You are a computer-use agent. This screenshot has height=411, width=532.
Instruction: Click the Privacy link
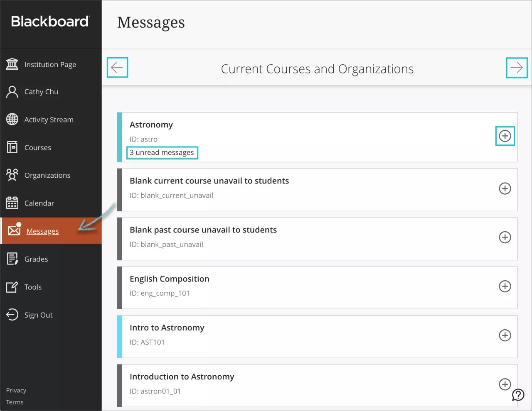click(16, 390)
